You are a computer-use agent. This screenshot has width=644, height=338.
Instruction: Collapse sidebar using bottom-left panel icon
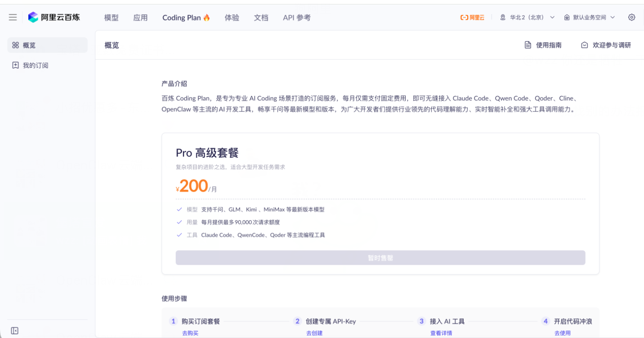[x=15, y=331]
